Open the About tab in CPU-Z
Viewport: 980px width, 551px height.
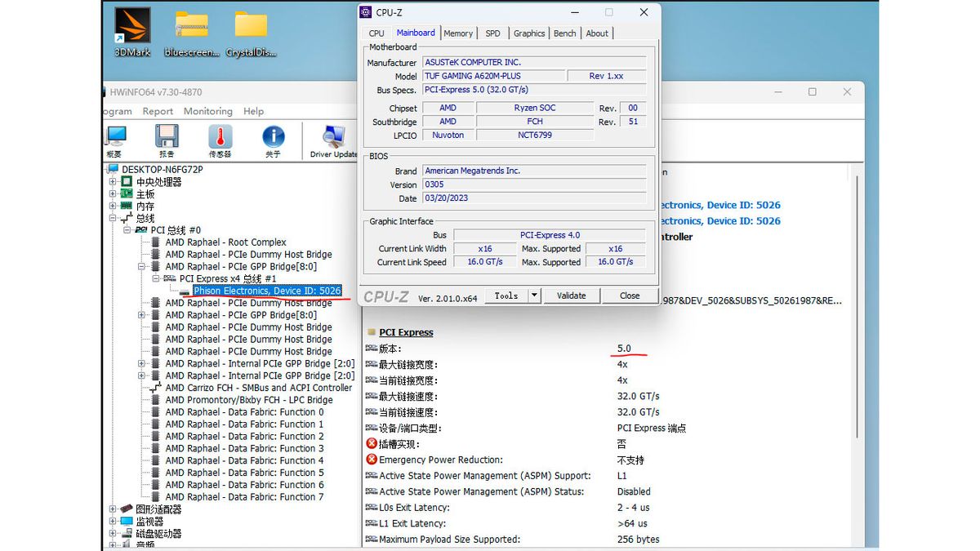pos(597,33)
